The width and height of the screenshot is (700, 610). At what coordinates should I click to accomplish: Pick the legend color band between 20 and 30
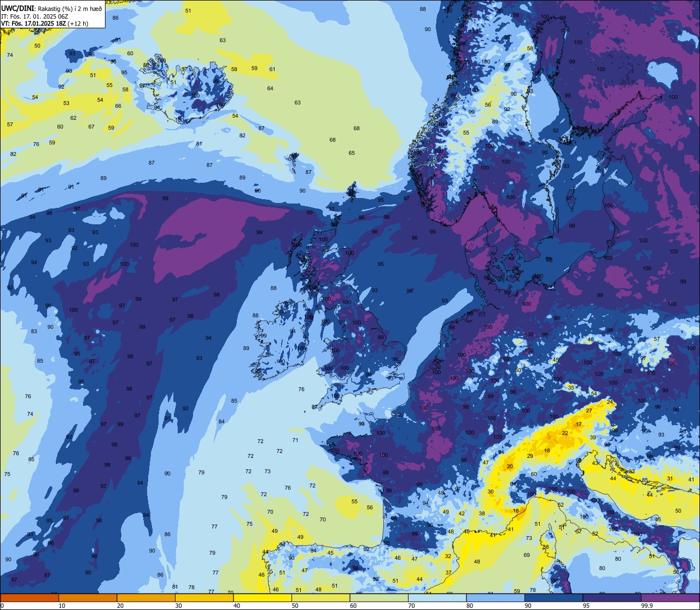(146, 597)
